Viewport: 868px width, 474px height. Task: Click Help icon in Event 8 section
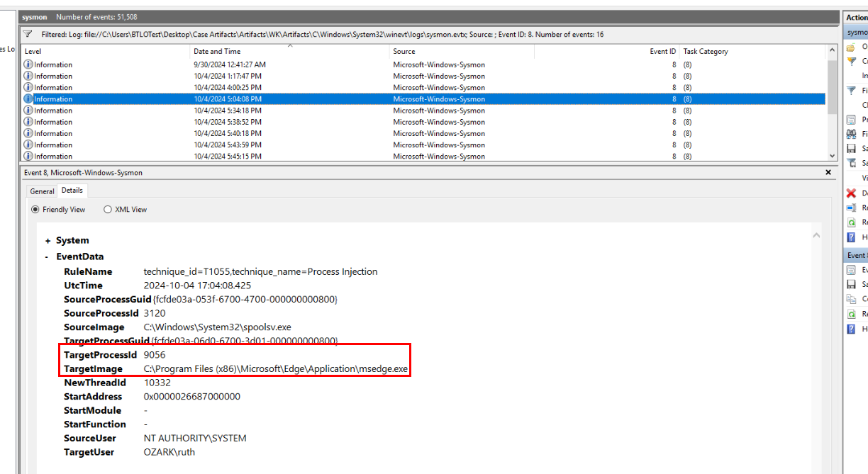[851, 329]
